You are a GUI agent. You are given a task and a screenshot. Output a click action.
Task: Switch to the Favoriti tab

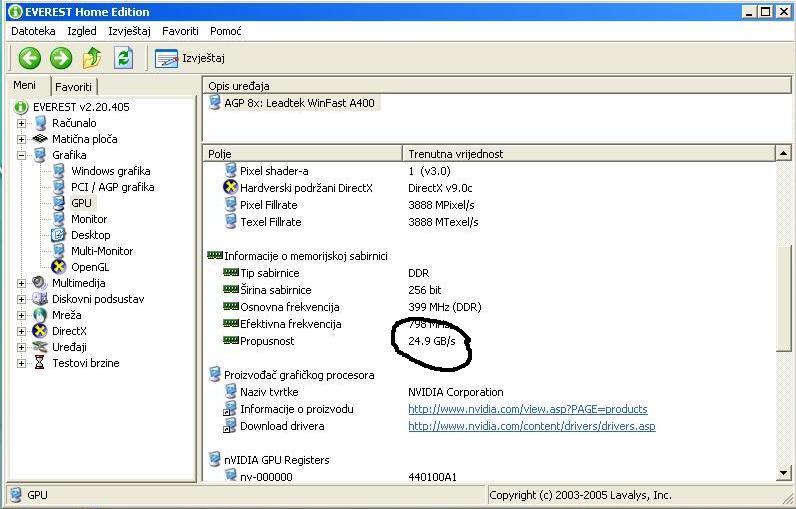tap(73, 87)
